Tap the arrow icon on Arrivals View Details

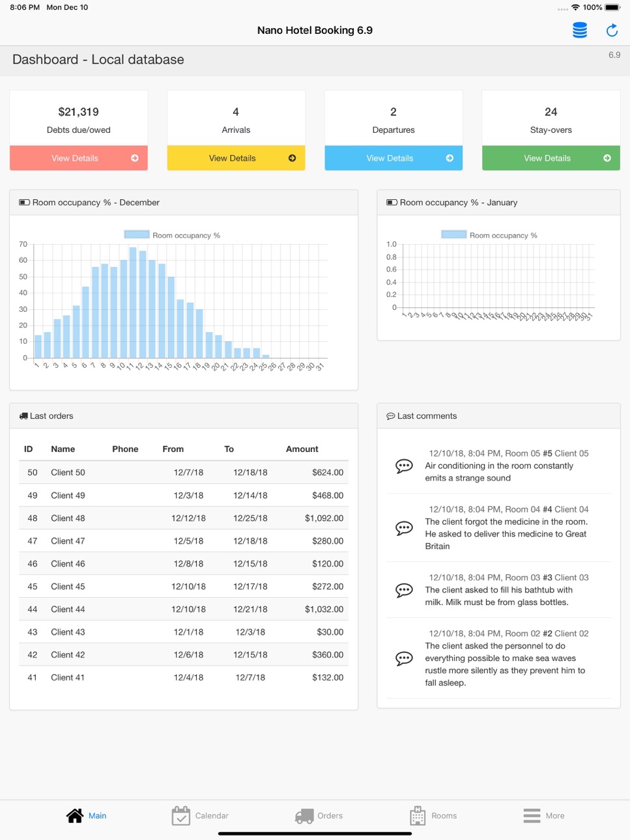292,158
